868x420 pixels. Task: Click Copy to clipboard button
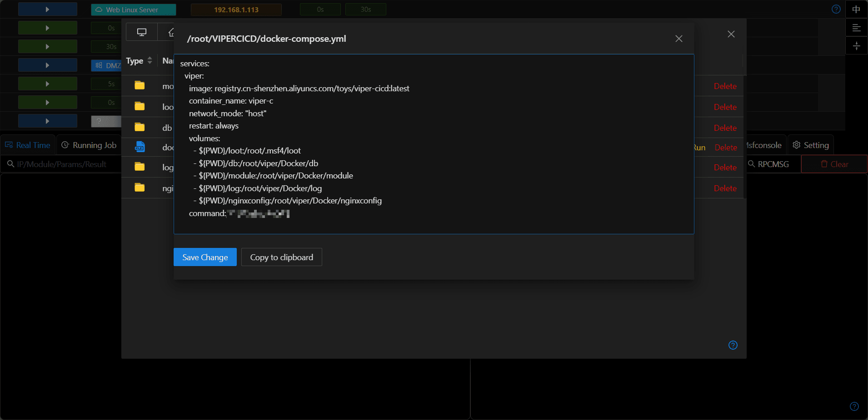[281, 257]
